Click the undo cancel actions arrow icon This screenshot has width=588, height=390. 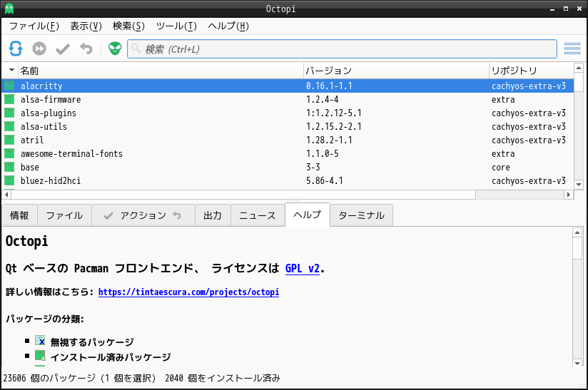point(86,48)
